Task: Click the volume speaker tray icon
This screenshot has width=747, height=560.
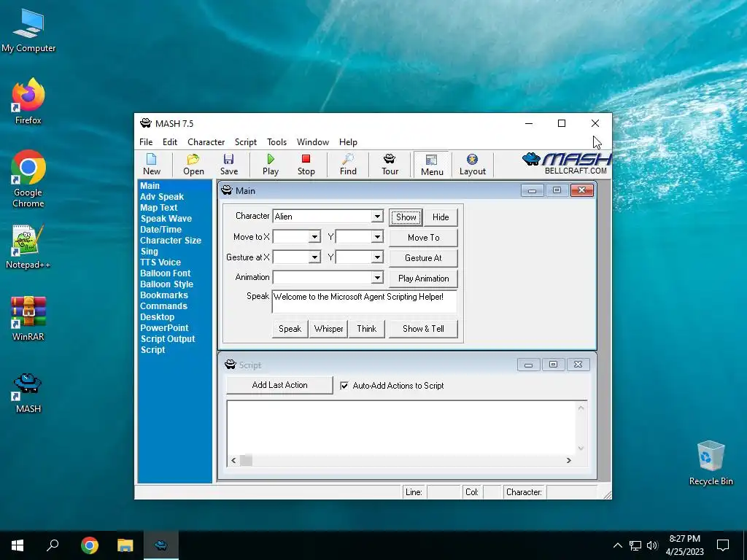Action: (x=652, y=545)
